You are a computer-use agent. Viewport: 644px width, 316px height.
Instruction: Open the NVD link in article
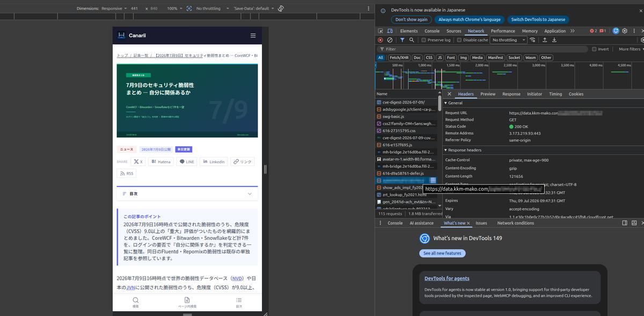237,278
